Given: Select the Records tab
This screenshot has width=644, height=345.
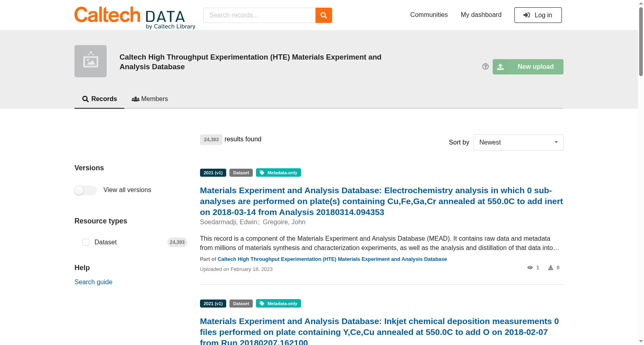Looking at the screenshot, I should coord(99,99).
